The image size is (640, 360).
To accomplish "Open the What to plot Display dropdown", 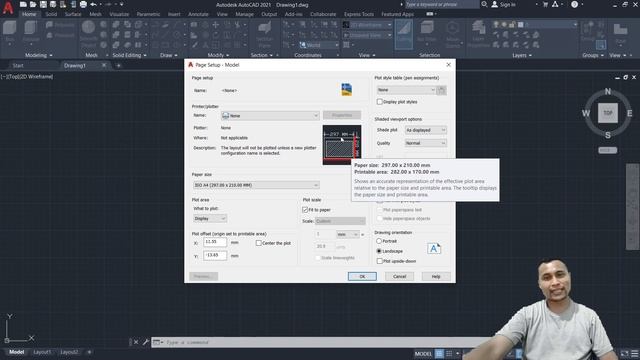I will point(210,219).
